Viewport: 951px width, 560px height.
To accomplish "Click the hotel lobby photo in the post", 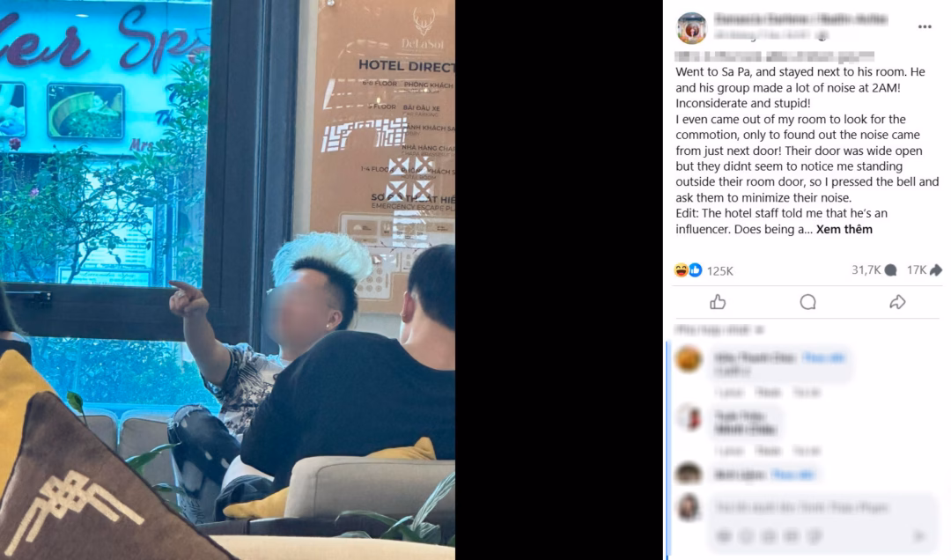I will 227,280.
